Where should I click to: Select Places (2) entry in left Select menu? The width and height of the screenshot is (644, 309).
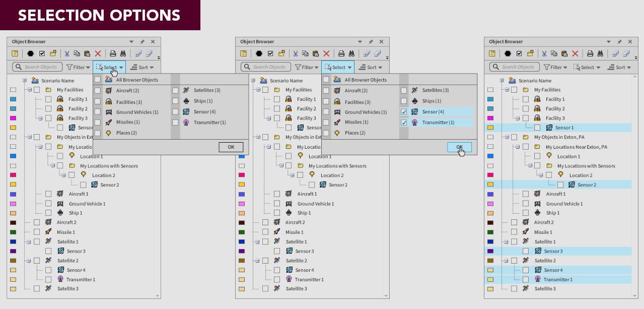point(126,133)
